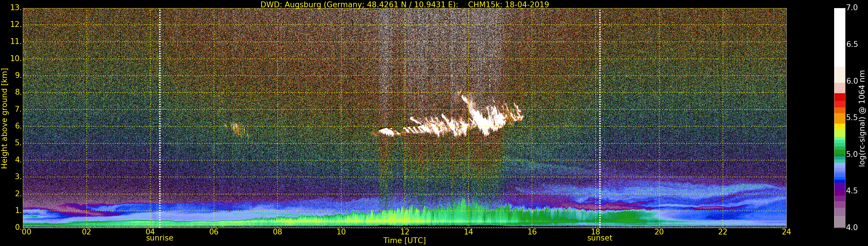This screenshot has height=246, width=868.
Task: Click the time axis tick label '22'
Action: coord(723,232)
